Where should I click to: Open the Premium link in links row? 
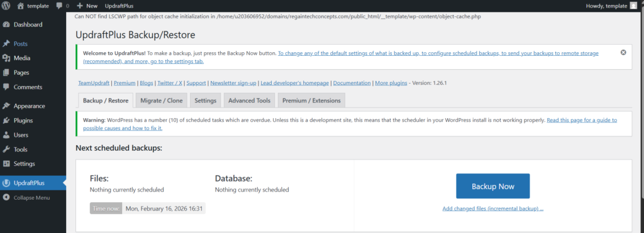125,83
